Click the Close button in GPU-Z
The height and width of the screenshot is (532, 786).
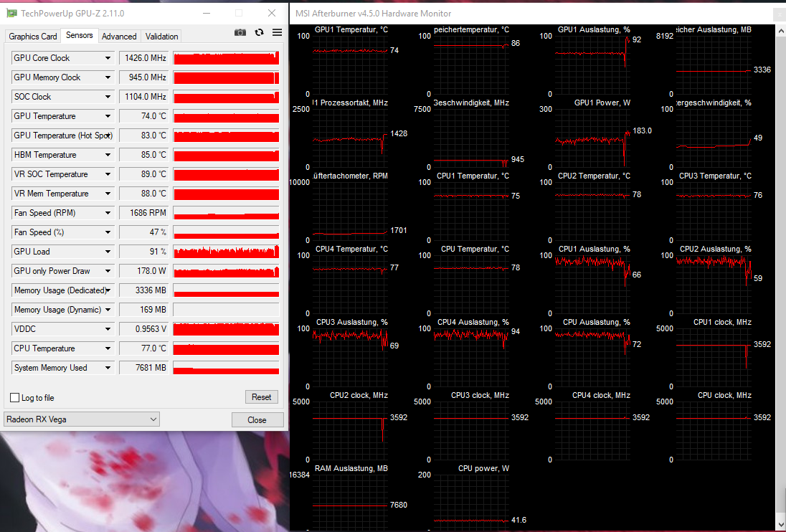click(257, 419)
